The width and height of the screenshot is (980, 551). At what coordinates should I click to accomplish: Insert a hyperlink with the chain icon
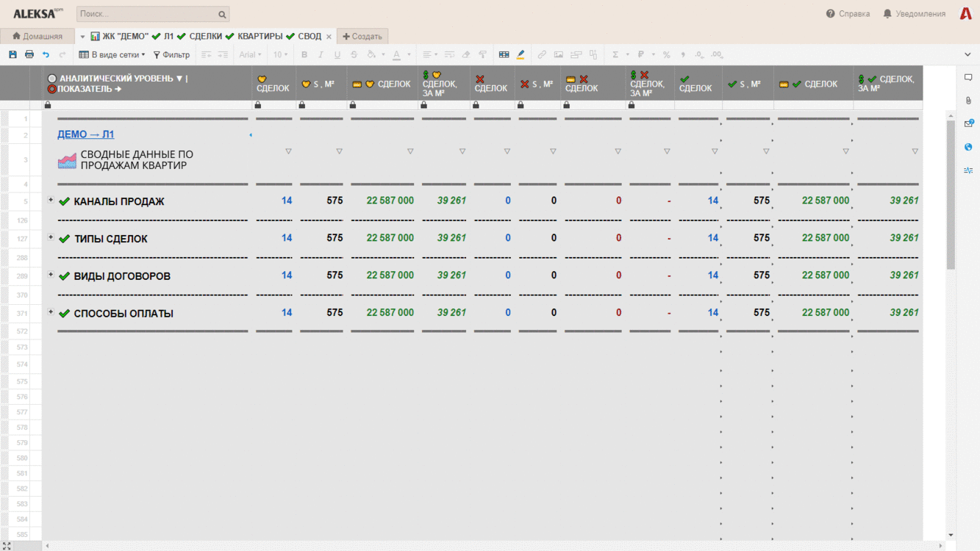pyautogui.click(x=542, y=54)
